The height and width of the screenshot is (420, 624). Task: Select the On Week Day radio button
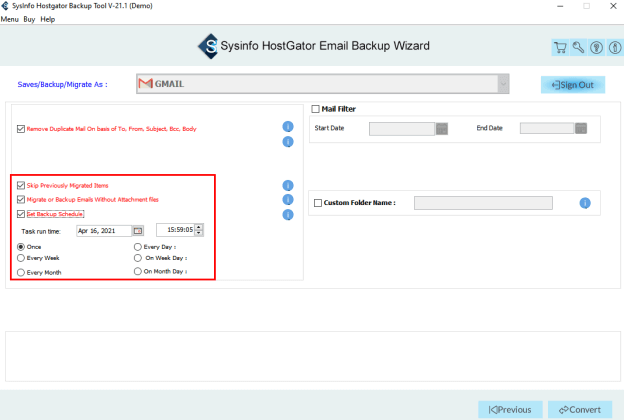(138, 258)
